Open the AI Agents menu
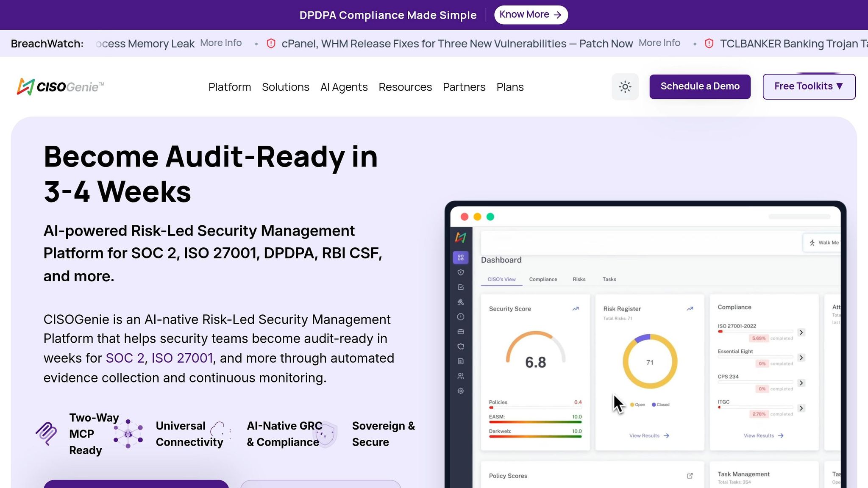 point(344,87)
